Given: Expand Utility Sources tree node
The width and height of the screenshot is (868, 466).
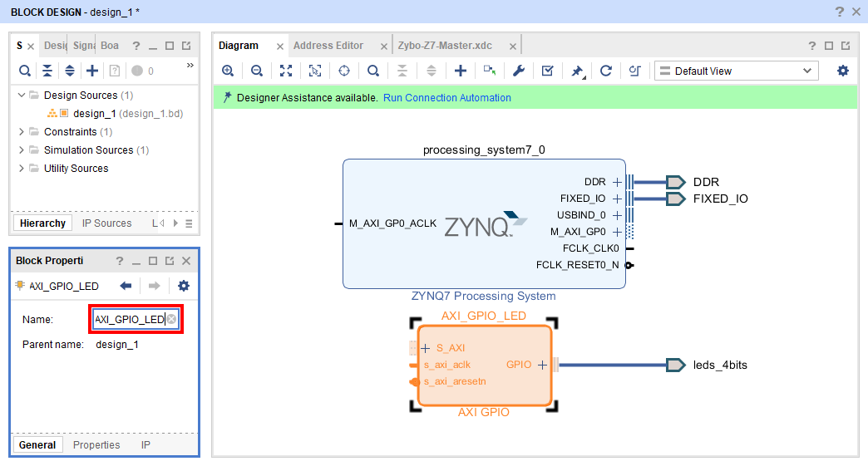Looking at the screenshot, I should tap(21, 168).
